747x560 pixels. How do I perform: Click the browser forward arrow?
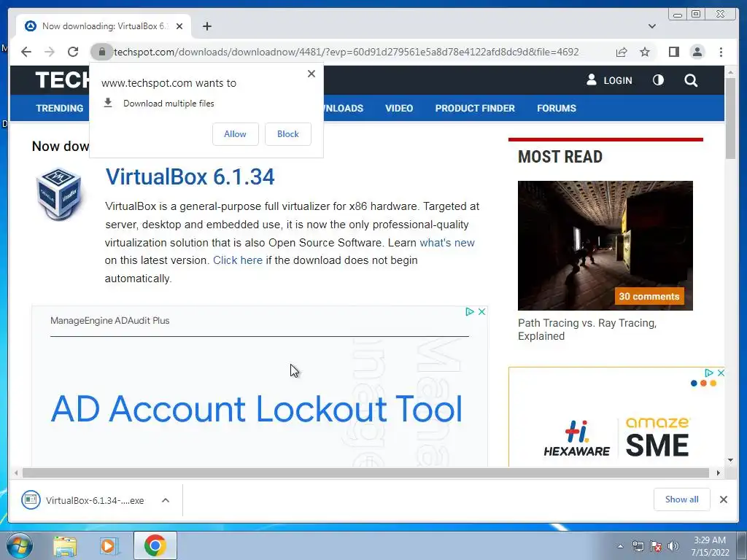click(50, 52)
